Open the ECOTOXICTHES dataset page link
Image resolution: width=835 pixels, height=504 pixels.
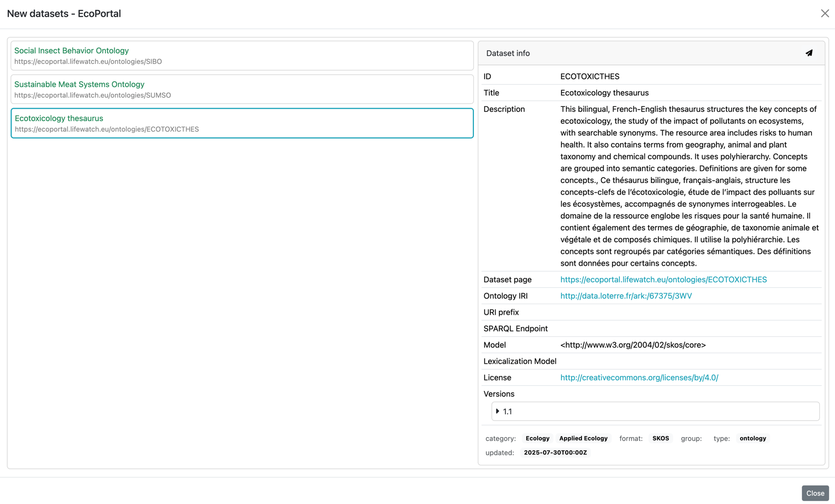(x=663, y=279)
